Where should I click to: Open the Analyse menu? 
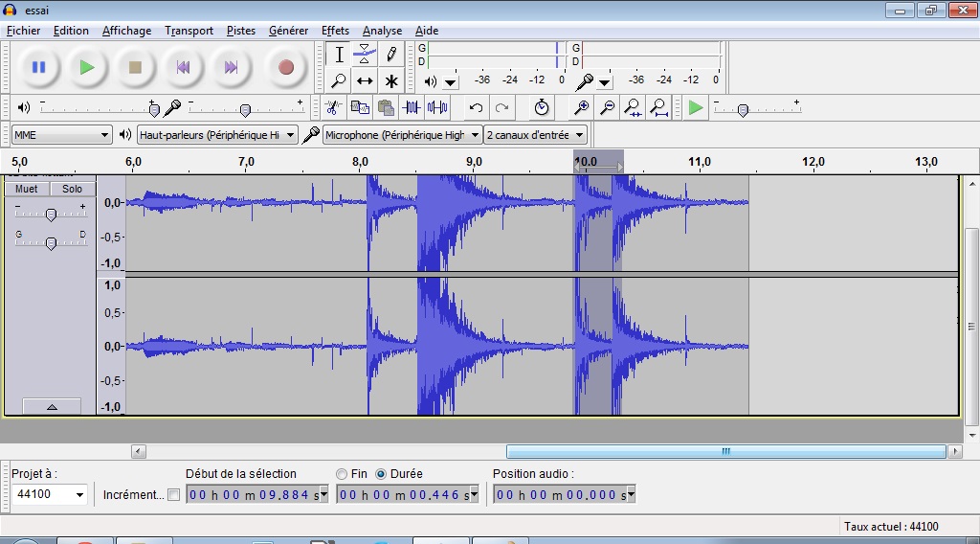[382, 31]
